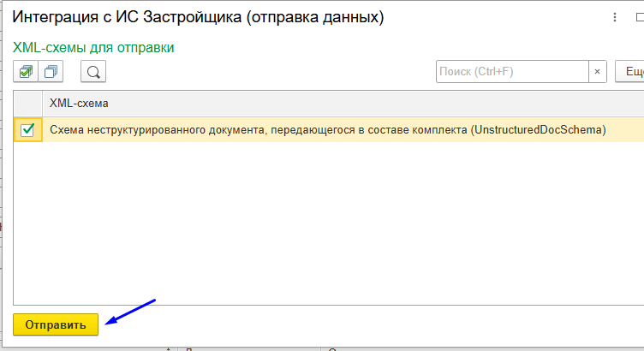Focus the Поиск (Ctrl+F) search field
The image size is (644, 351).
click(x=510, y=72)
